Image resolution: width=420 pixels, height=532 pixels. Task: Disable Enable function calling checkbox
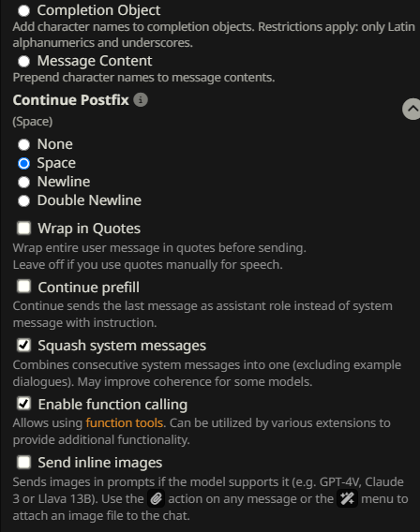coord(23,404)
